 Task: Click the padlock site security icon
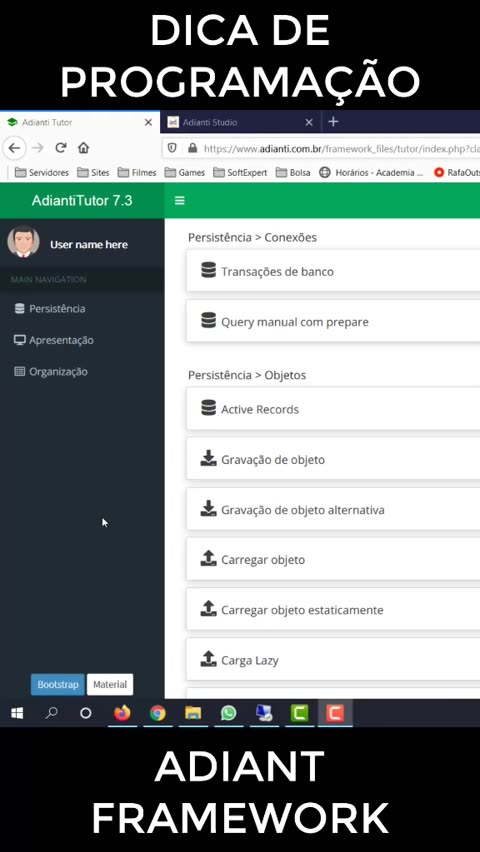click(192, 148)
